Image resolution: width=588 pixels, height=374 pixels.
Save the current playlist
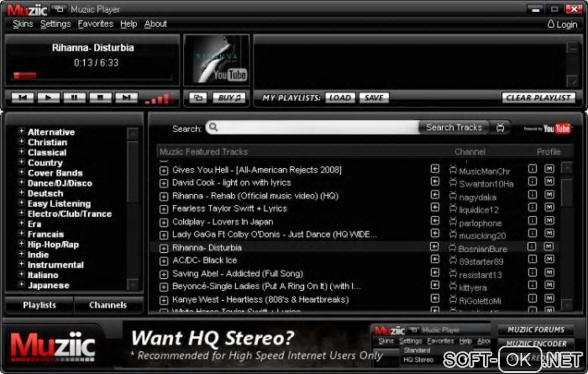374,98
